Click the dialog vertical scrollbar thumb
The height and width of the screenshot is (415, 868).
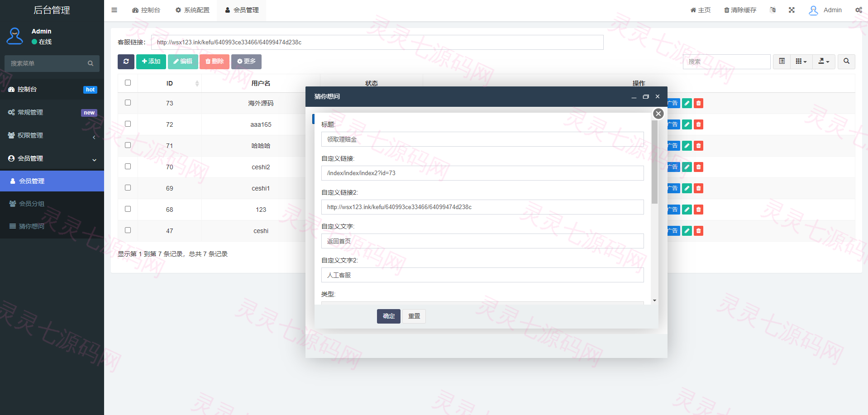click(x=654, y=162)
